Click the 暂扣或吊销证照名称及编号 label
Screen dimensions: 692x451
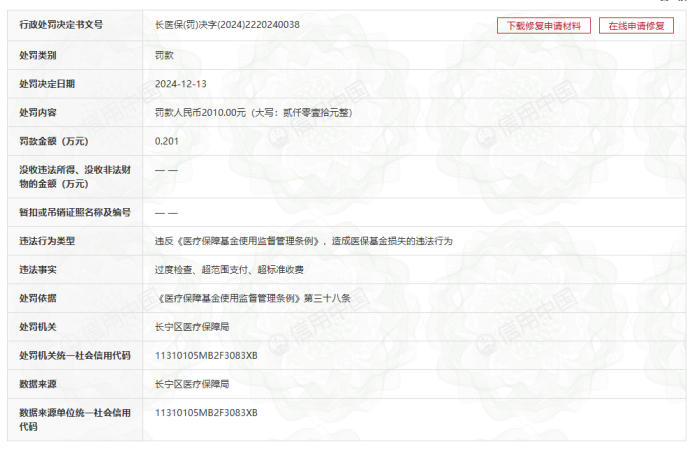[75, 212]
